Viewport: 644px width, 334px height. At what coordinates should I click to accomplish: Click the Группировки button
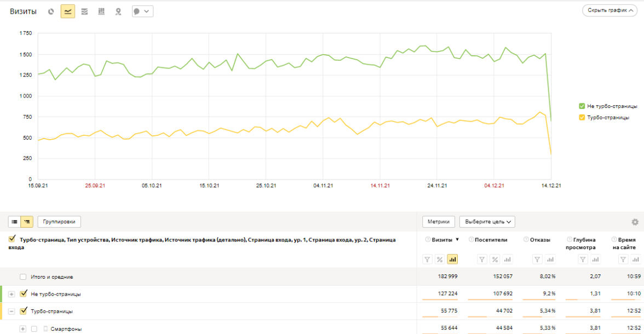[x=59, y=222]
